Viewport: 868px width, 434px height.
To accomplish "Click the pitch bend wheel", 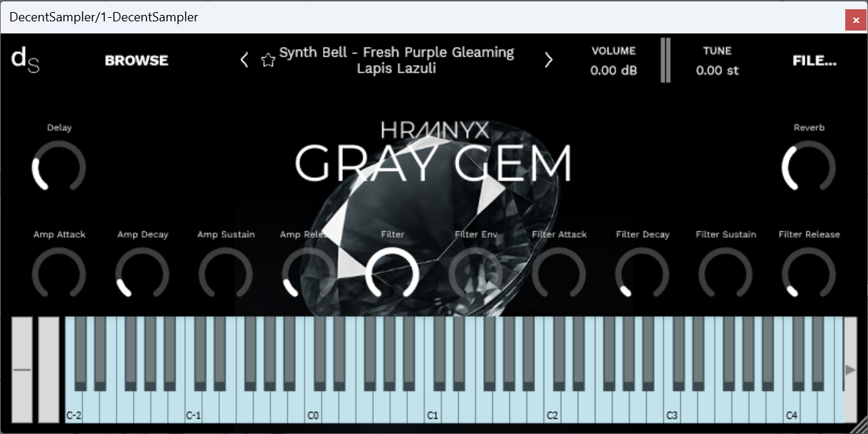I will pos(21,370).
